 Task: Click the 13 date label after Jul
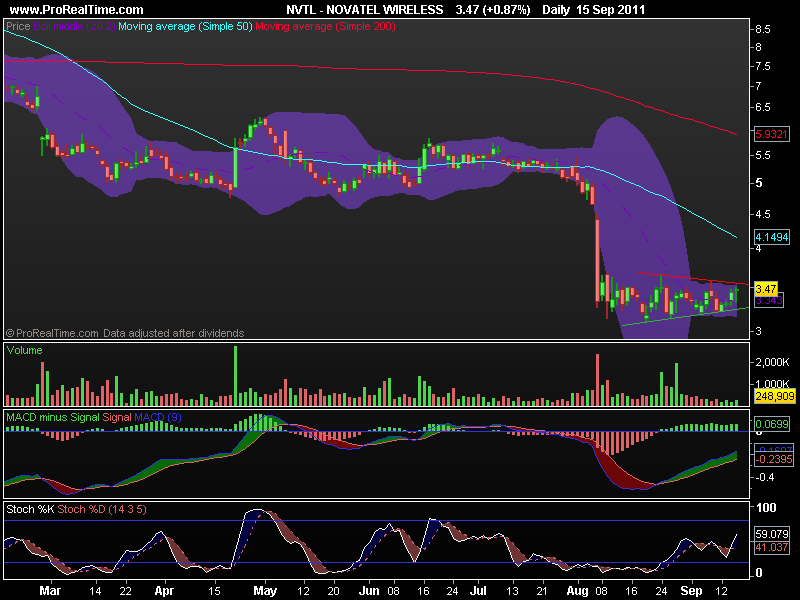512,591
